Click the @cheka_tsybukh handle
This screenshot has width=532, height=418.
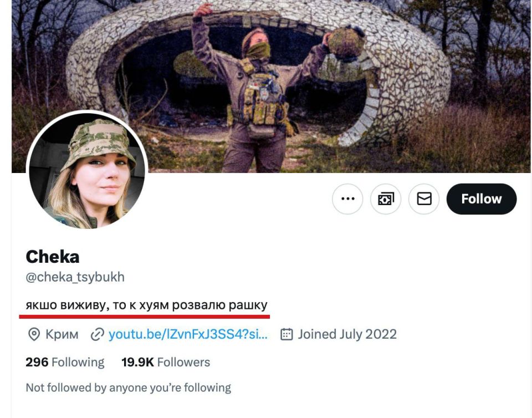pos(75,277)
